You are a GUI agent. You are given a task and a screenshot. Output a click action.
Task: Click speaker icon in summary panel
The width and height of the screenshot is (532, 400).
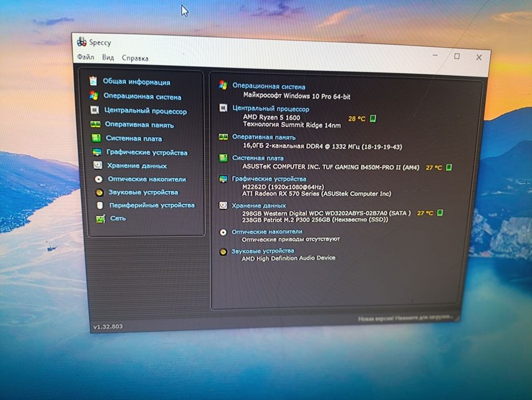coord(223,251)
